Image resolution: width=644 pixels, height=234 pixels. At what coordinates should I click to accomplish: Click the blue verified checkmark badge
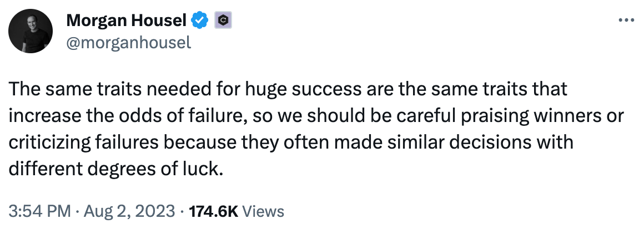(x=200, y=20)
